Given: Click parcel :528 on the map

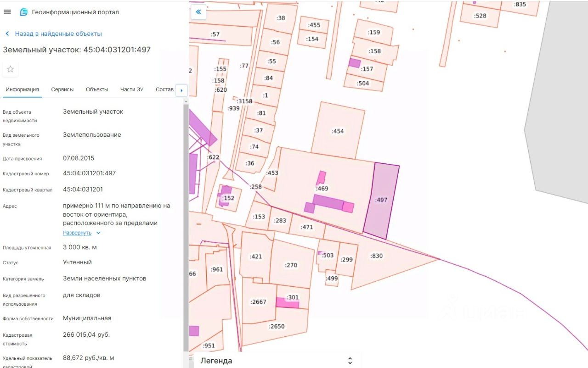Looking at the screenshot, I should pyautogui.click(x=480, y=16).
